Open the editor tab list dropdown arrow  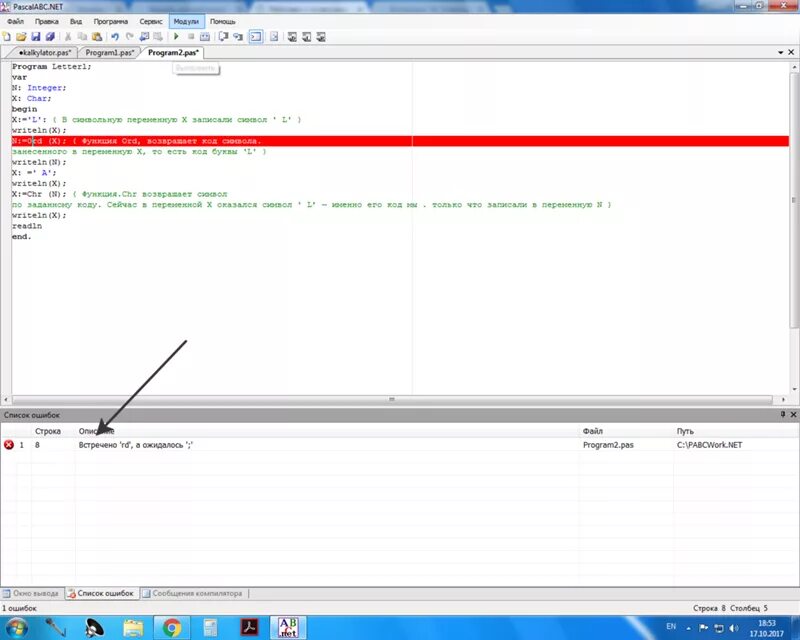(x=781, y=53)
